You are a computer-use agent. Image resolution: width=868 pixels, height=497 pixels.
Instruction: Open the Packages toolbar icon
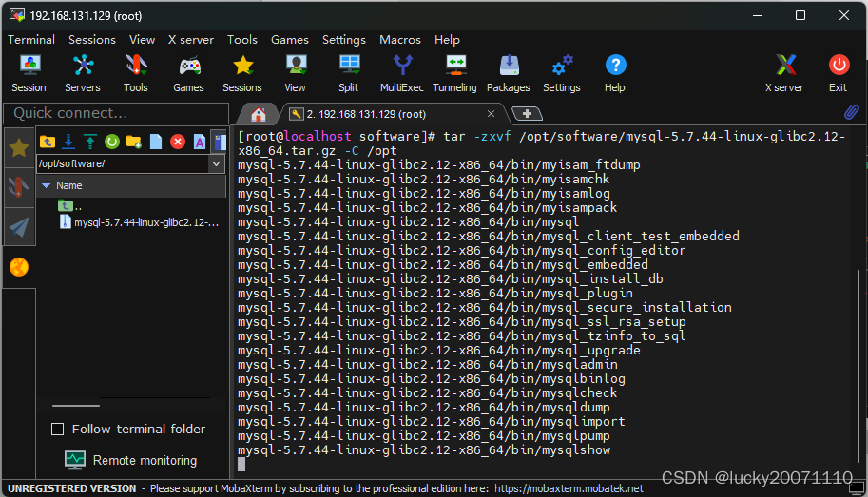pyautogui.click(x=509, y=73)
